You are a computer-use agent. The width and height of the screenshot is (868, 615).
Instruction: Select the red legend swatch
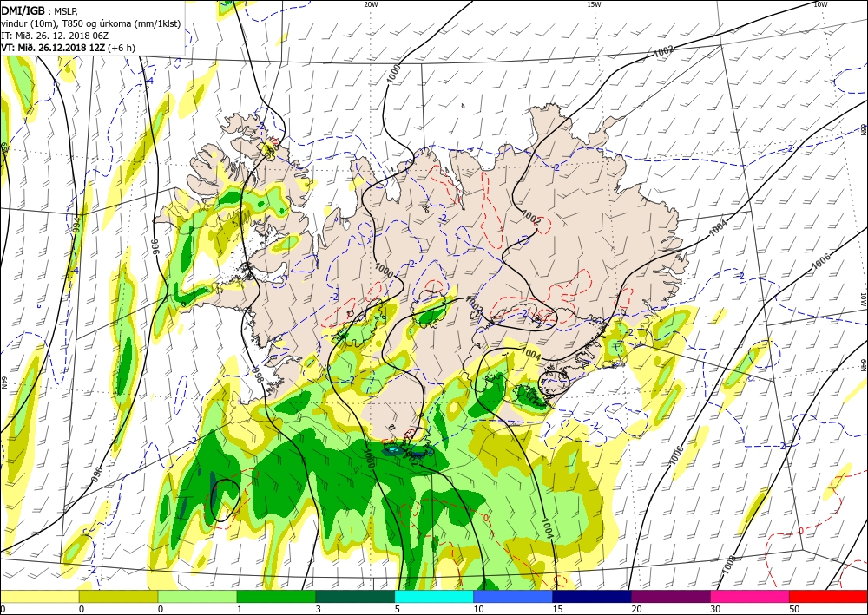[x=828, y=596]
